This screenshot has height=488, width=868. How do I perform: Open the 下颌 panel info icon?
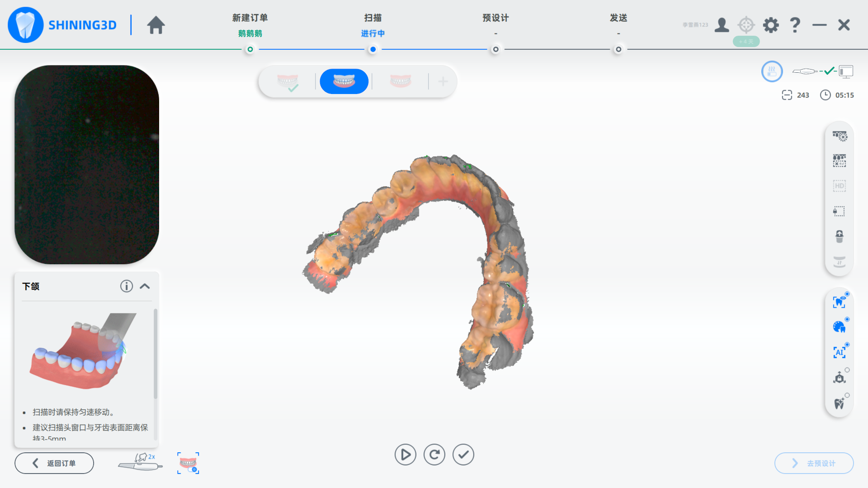pyautogui.click(x=126, y=286)
